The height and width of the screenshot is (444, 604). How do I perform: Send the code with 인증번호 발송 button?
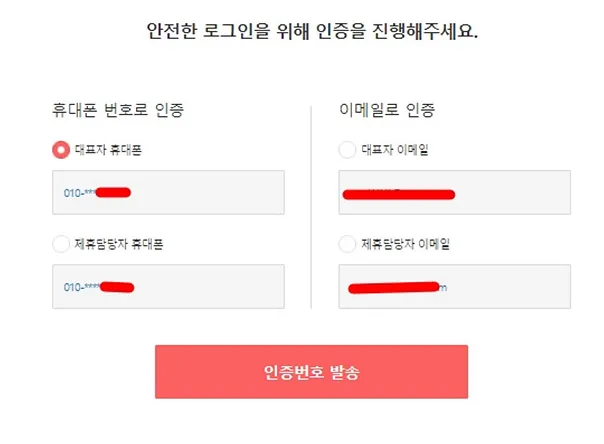[x=311, y=372]
